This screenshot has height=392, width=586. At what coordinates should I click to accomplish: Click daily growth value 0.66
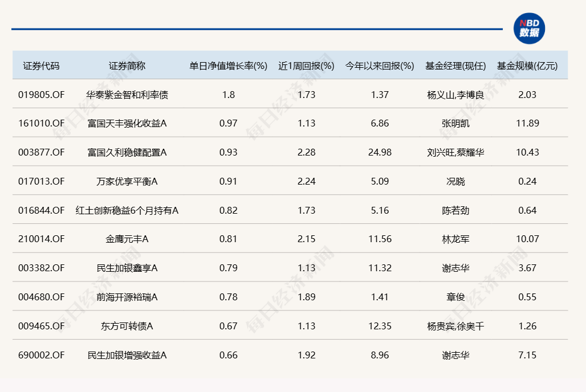(229, 355)
